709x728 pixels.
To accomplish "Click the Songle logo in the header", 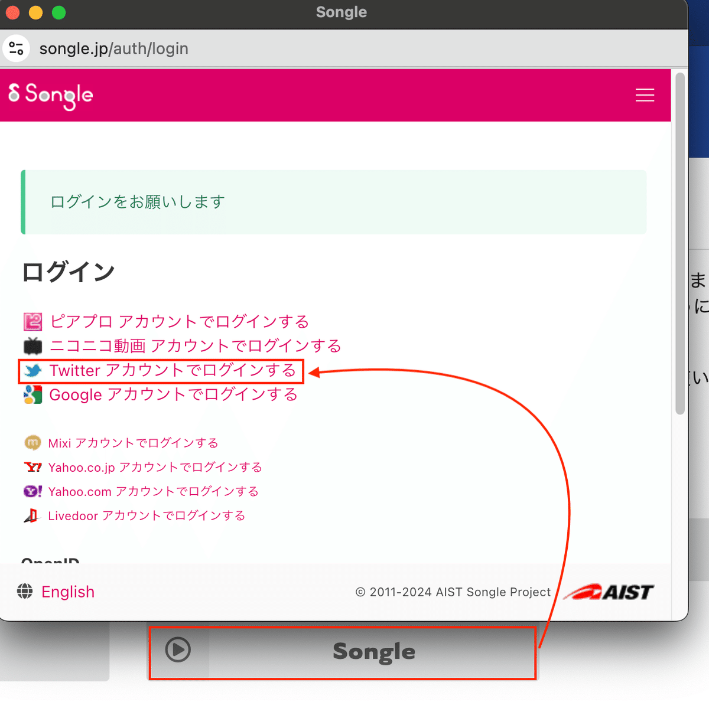I will click(50, 95).
